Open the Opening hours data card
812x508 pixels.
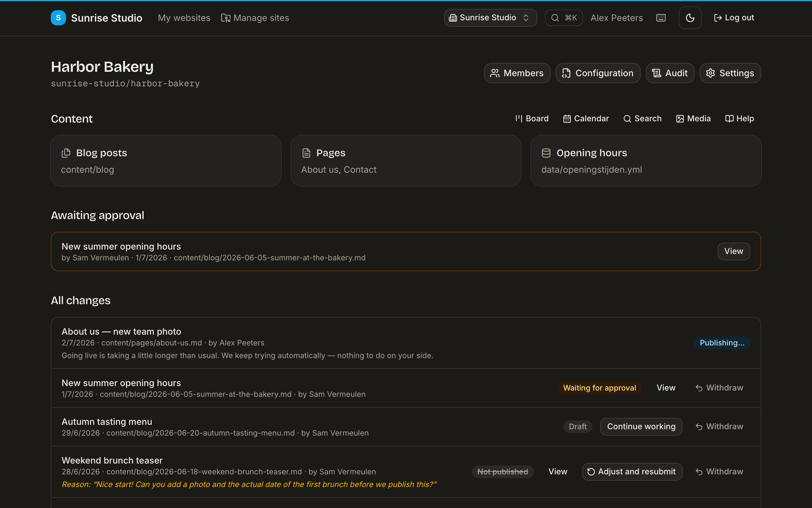coord(646,161)
